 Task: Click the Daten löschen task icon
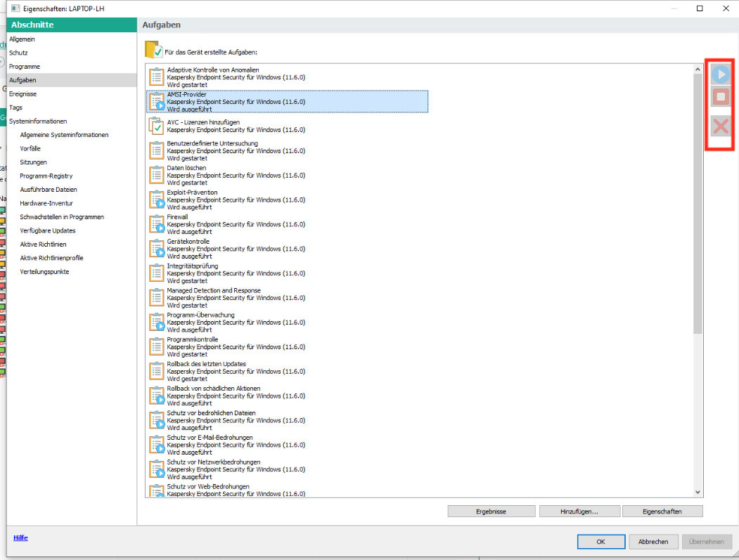pyautogui.click(x=157, y=175)
